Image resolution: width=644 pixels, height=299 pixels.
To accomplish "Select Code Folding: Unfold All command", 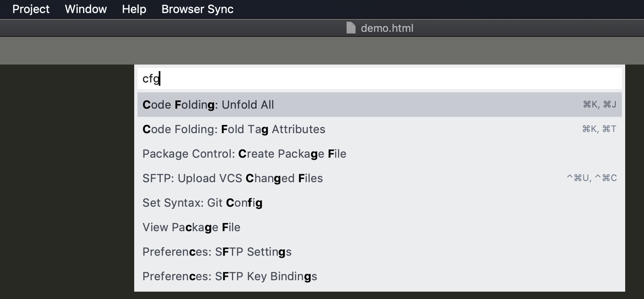I will 379,105.
